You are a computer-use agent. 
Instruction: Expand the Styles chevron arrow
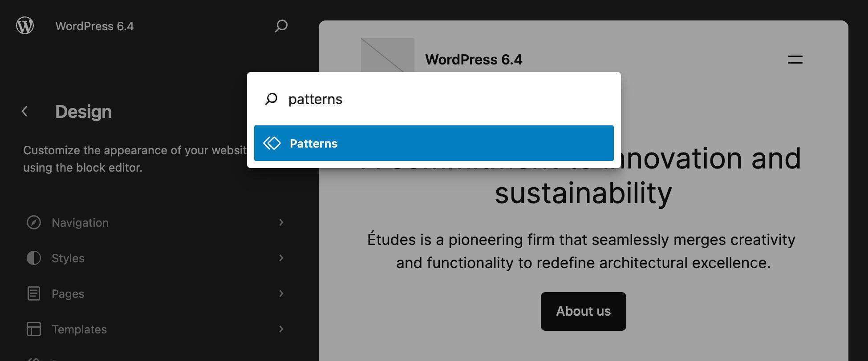click(281, 258)
